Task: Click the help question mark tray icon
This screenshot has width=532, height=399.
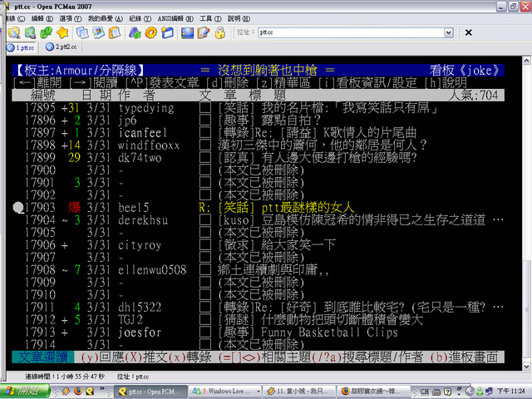Action: click(x=447, y=392)
